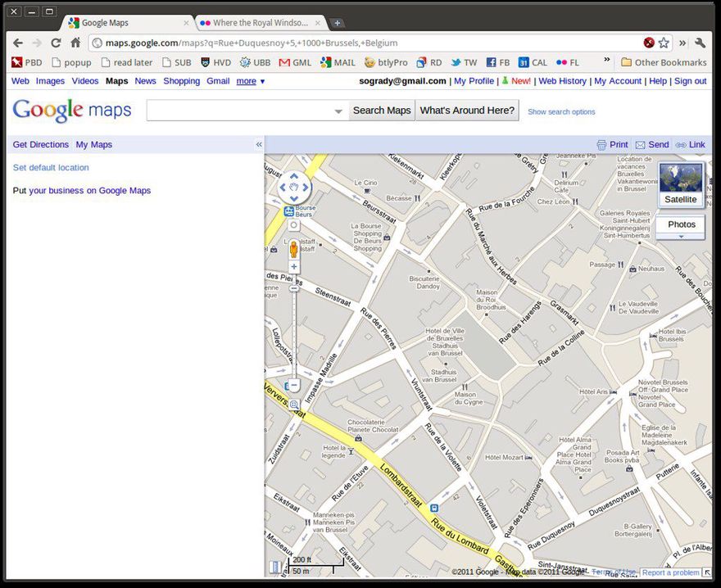Image resolution: width=721 pixels, height=588 pixels.
Task: Expand the search box suggestions arrow
Action: (338, 111)
